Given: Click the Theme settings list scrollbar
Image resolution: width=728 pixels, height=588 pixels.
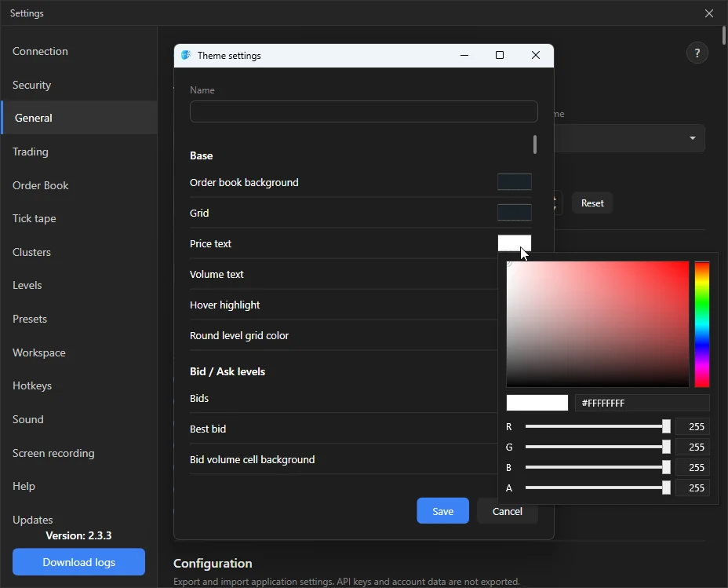Looking at the screenshot, I should [x=535, y=144].
